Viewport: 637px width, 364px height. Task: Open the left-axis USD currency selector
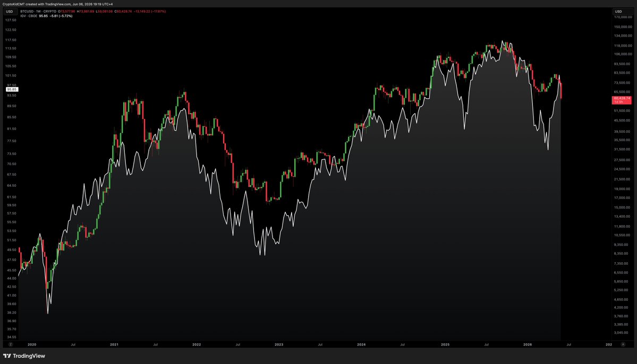tap(10, 12)
